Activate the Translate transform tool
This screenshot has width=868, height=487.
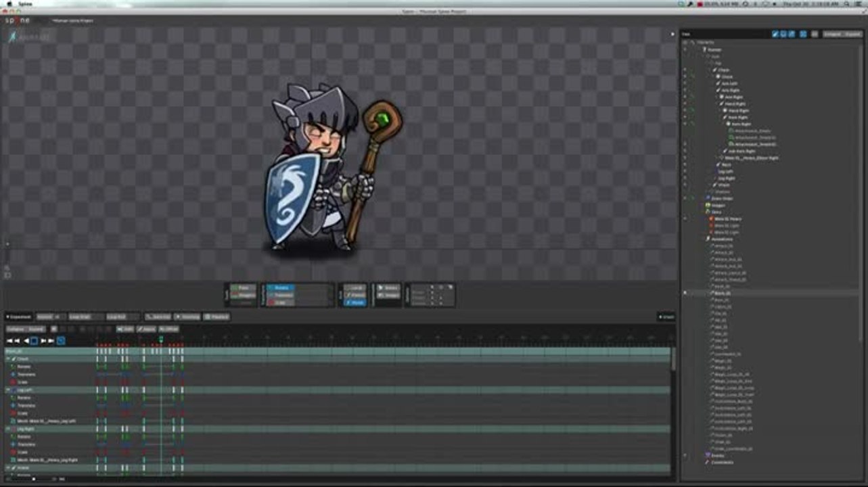point(280,295)
